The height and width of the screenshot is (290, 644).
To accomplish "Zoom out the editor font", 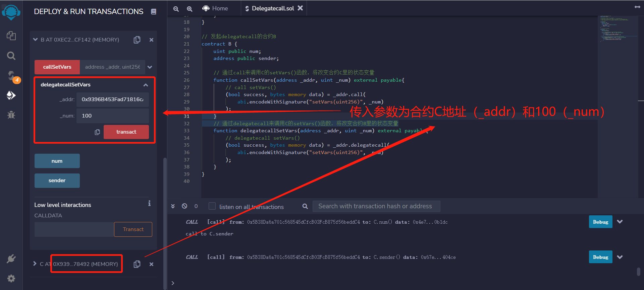I will [x=176, y=9].
